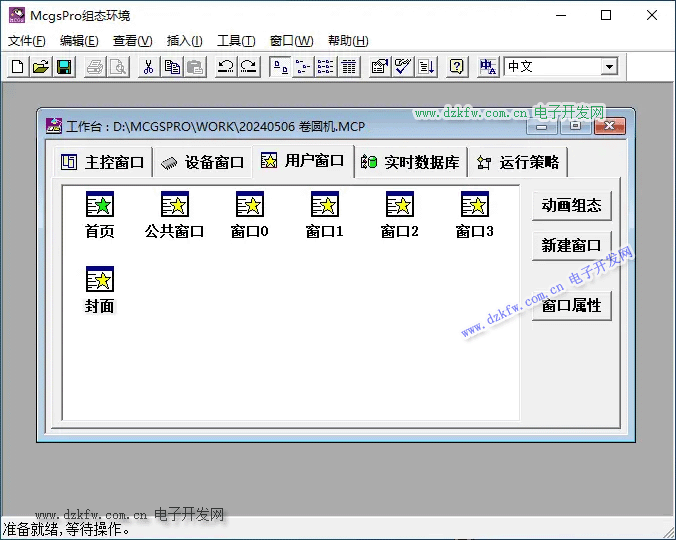Screen dimensions: 676x540
Task: Click the Cut scissors icon
Action: point(148,67)
